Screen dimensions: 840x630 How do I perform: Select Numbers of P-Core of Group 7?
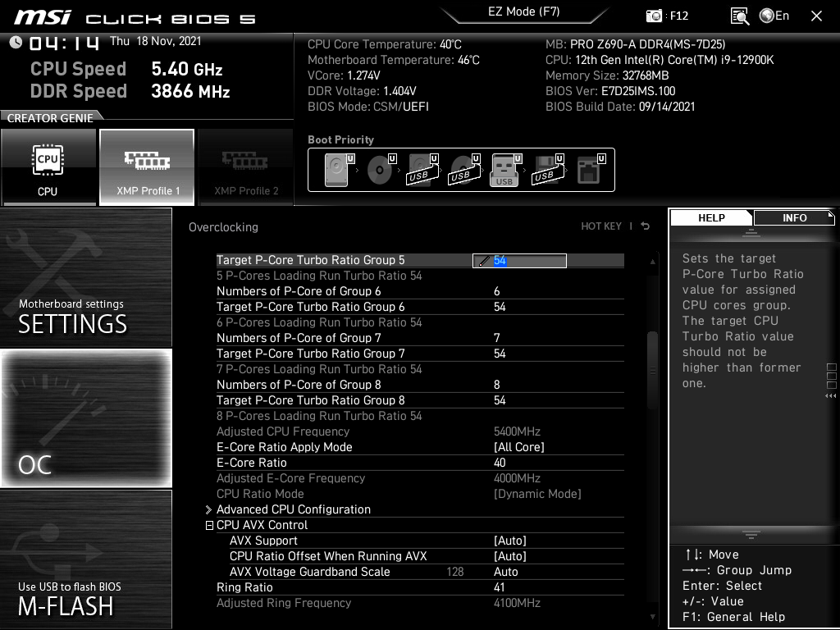[420, 338]
